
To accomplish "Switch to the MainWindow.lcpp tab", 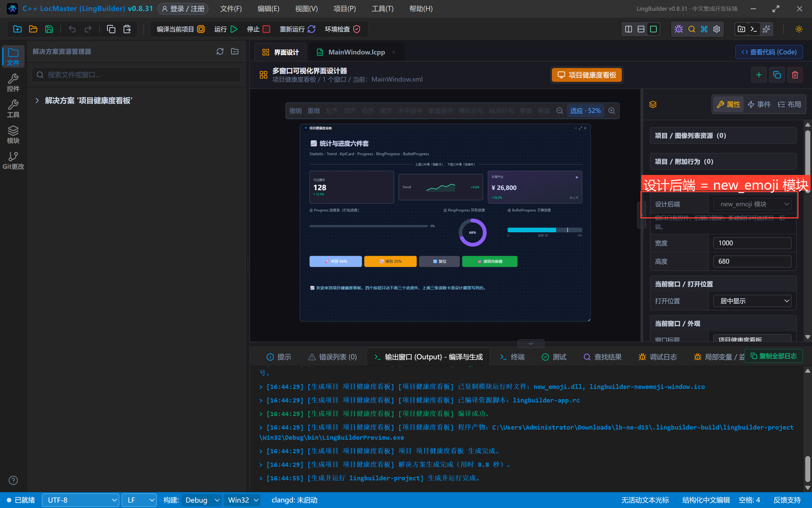I will coord(356,52).
